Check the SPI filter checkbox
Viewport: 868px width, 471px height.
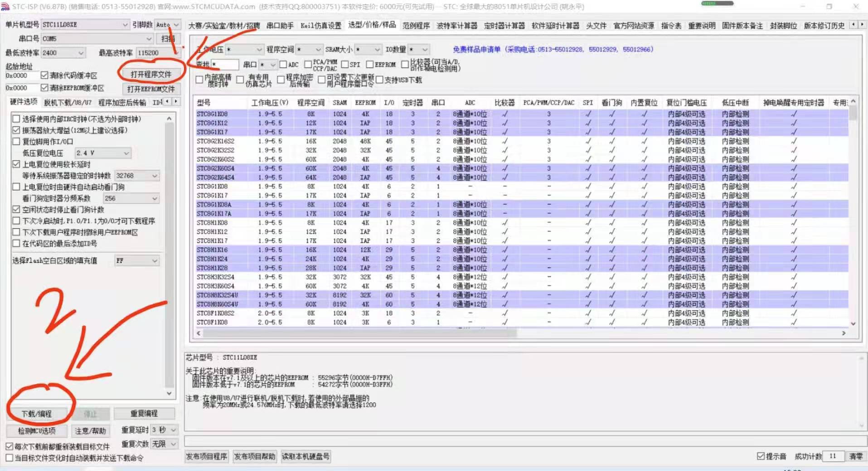coord(345,64)
